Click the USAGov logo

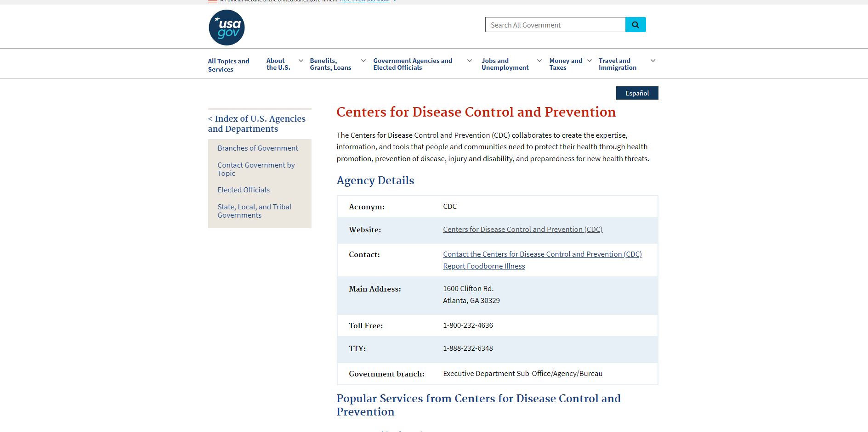(227, 28)
